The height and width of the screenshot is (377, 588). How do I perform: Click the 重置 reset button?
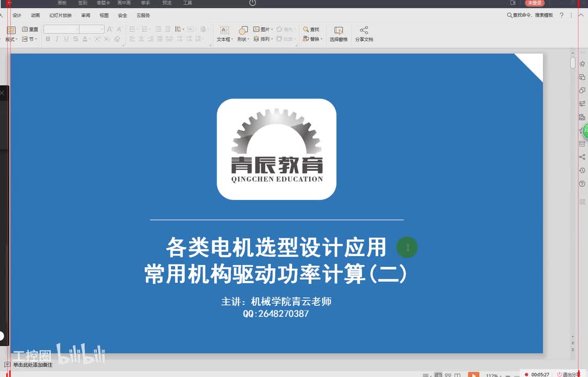(30, 29)
